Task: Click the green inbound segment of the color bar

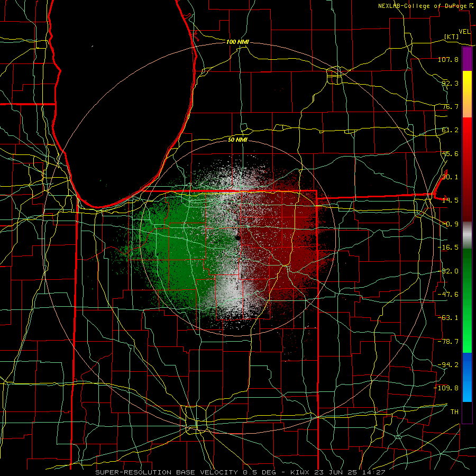Action: [x=467, y=300]
